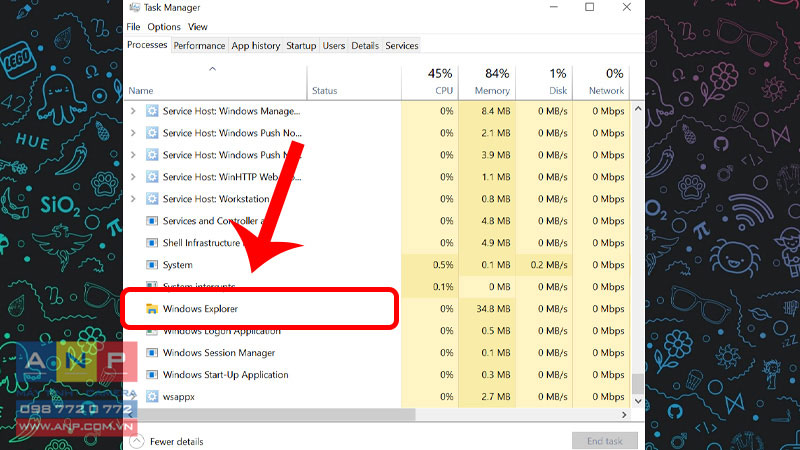The image size is (800, 450).
Task: Select the Windows Explorer process row
Action: (377, 309)
